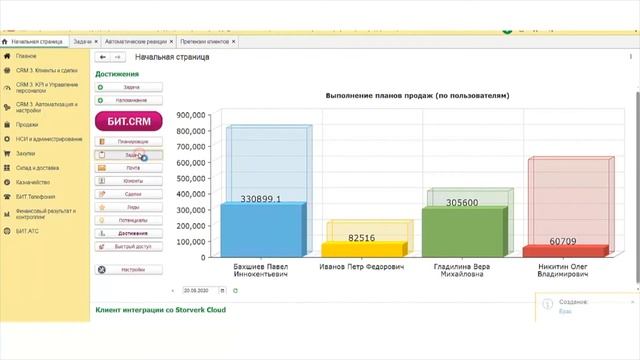Image resolution: width=640 pixels, height=360 pixels.
Task: Switch to the Претензии клиентов tab
Action: click(x=204, y=42)
